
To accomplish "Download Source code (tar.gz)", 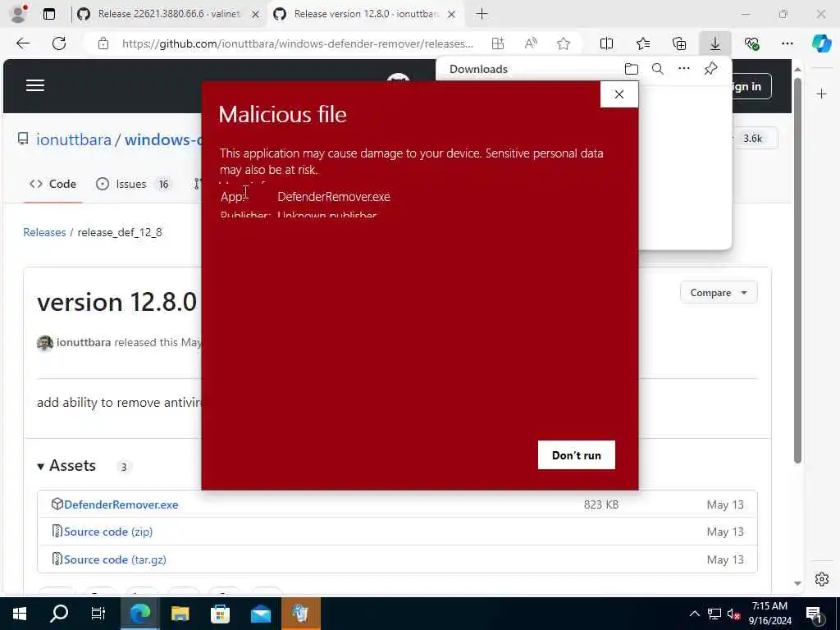I will 115,559.
